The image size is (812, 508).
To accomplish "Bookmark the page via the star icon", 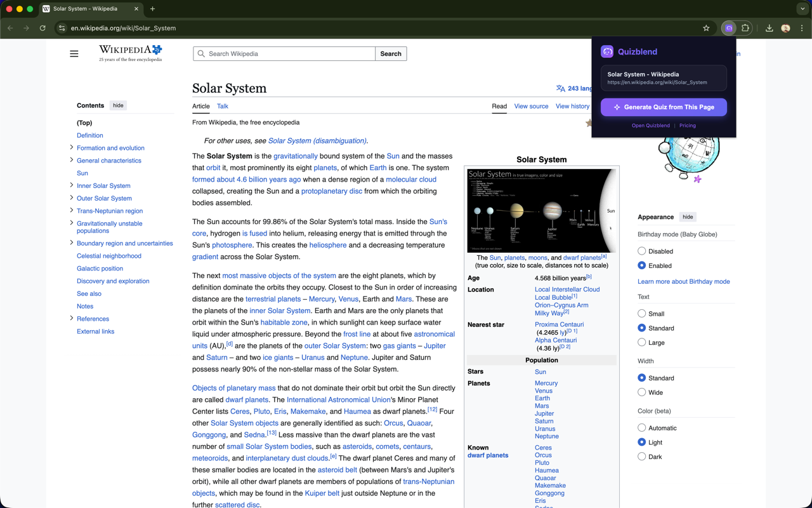I will (x=706, y=28).
